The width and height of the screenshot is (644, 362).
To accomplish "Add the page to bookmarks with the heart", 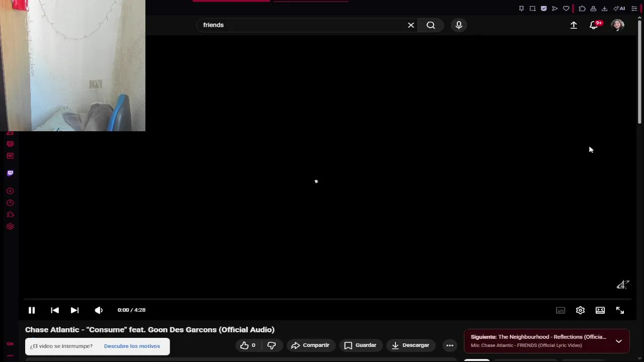I will pos(566,9).
